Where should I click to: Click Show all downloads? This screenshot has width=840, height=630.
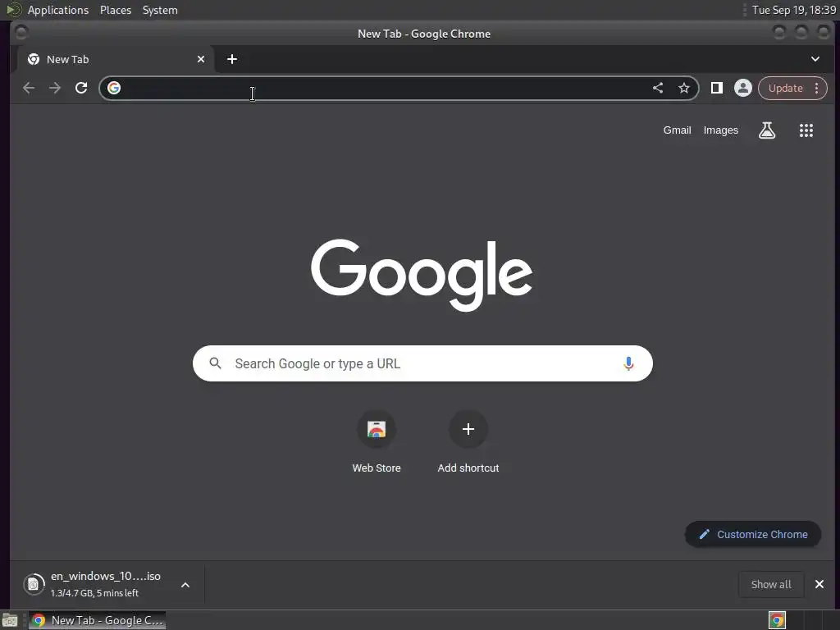[771, 584]
